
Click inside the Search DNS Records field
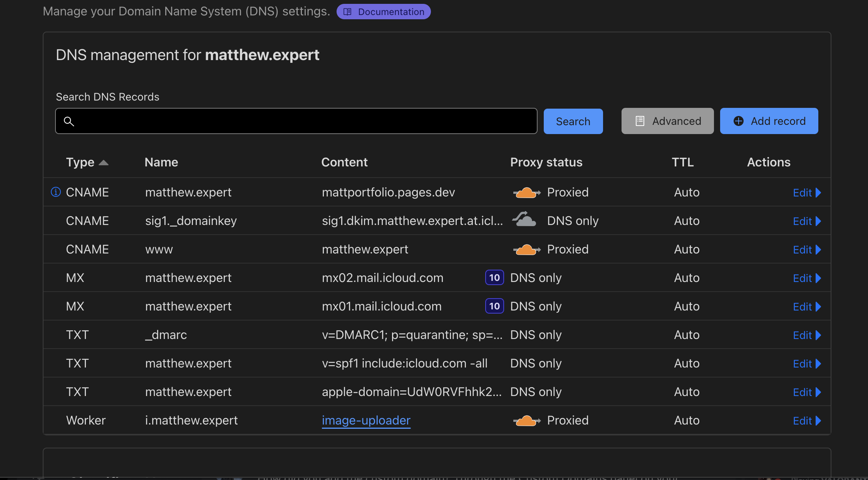(x=297, y=121)
